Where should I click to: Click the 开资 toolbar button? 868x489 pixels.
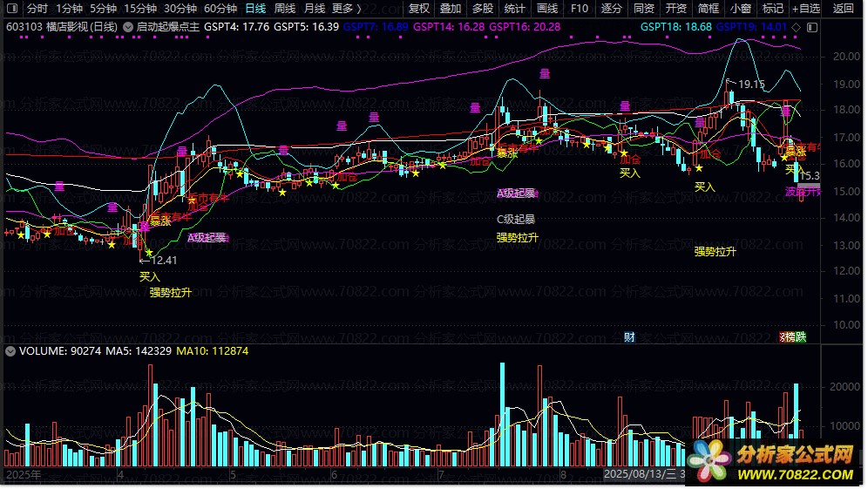pyautogui.click(x=676, y=9)
